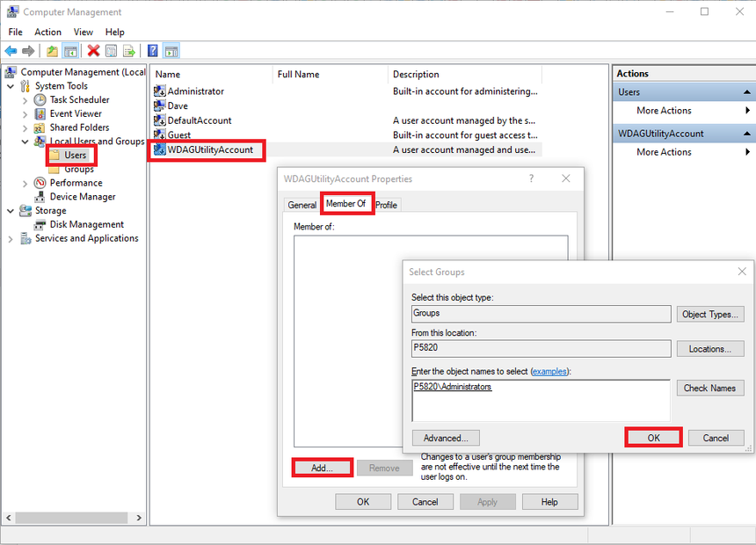Select the Administrator user account icon
The image size is (756, 545).
pyautogui.click(x=159, y=91)
